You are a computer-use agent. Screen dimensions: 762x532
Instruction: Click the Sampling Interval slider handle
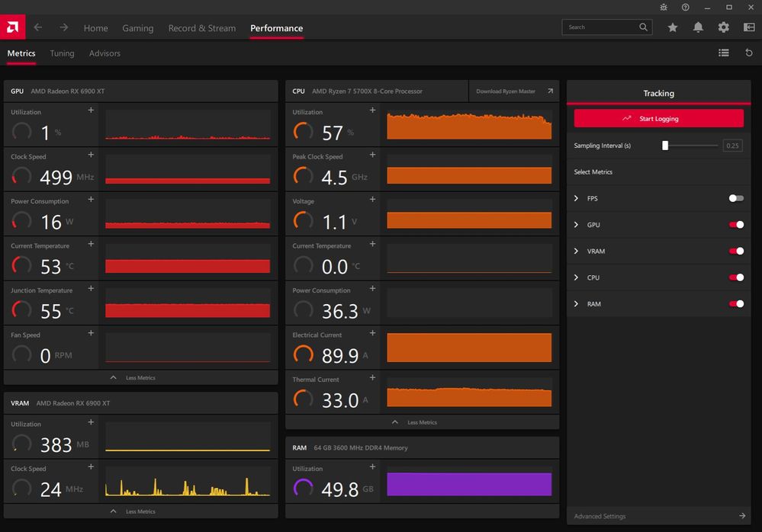click(665, 146)
